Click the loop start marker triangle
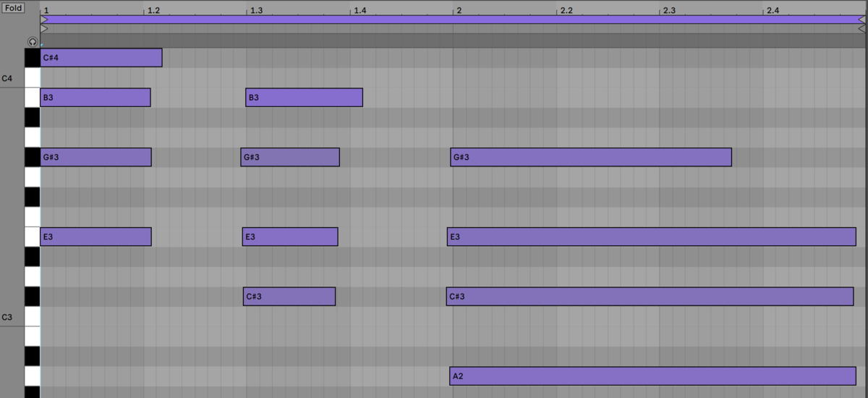This screenshot has height=398, width=868. [45, 20]
